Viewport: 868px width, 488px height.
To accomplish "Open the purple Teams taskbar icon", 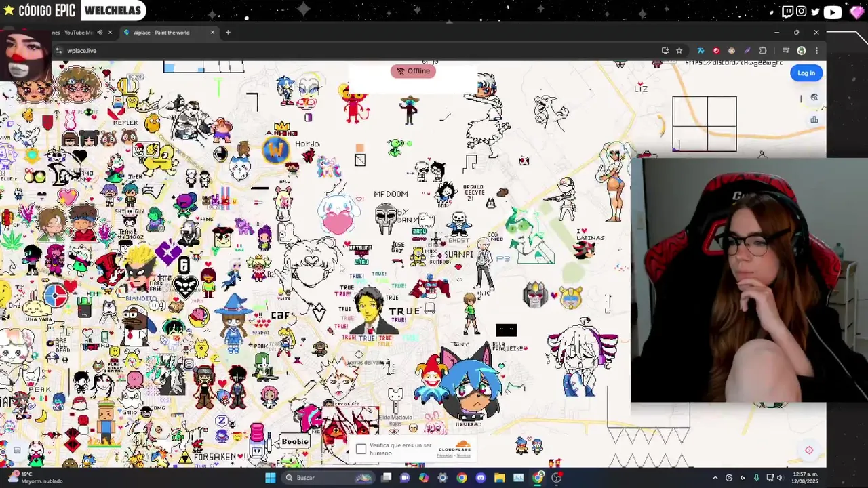I will pos(405,478).
